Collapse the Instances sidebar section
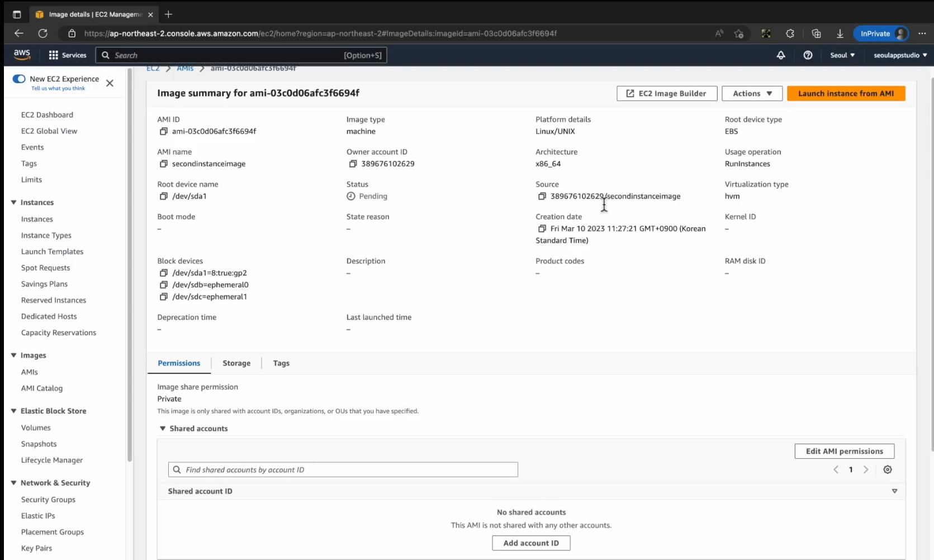The height and width of the screenshot is (560, 934). (x=13, y=202)
